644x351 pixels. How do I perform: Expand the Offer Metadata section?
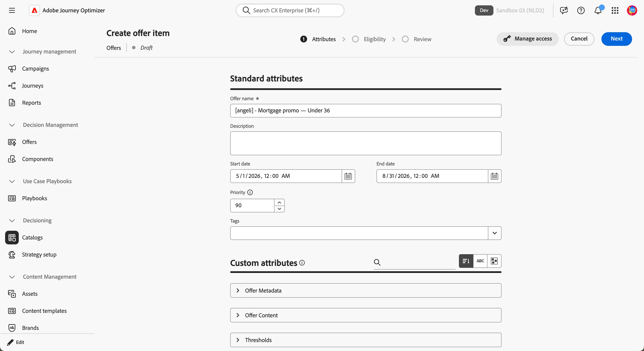click(365, 290)
